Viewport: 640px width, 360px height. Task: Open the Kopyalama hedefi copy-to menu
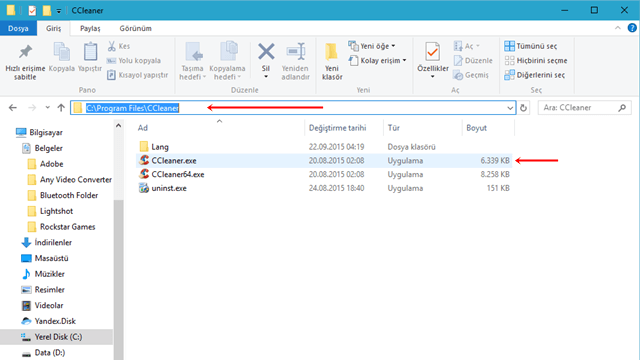tap(227, 61)
